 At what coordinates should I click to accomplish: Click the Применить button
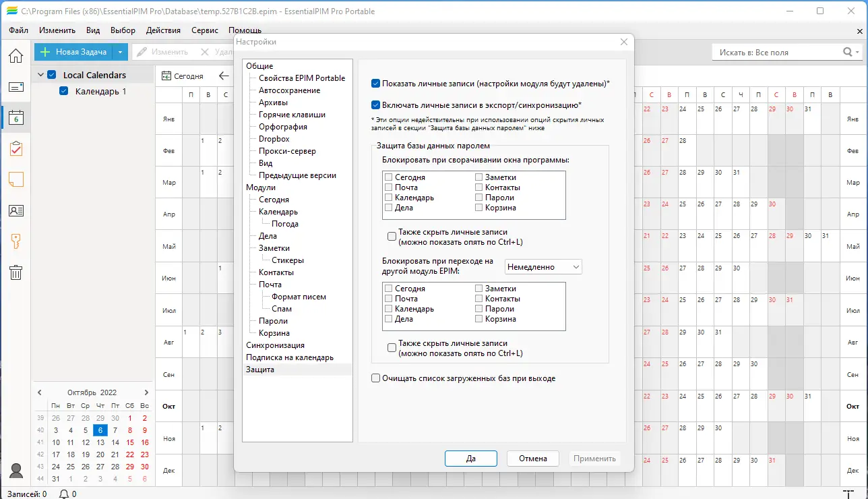(595, 459)
